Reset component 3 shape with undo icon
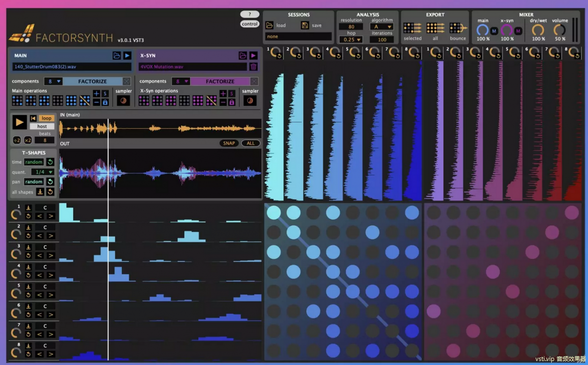The image size is (588, 365). pos(28,255)
